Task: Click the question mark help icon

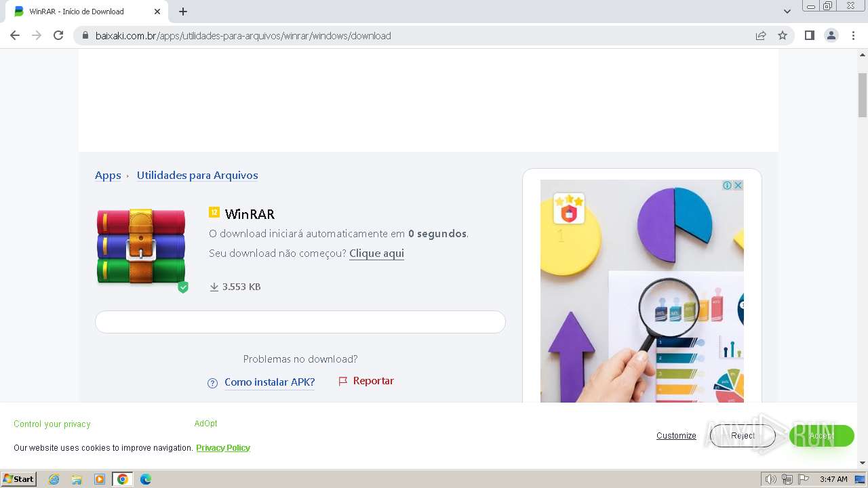Action: click(213, 383)
